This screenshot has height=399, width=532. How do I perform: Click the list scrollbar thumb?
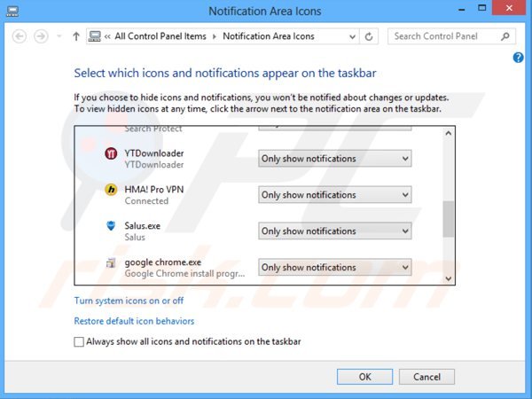(x=448, y=219)
